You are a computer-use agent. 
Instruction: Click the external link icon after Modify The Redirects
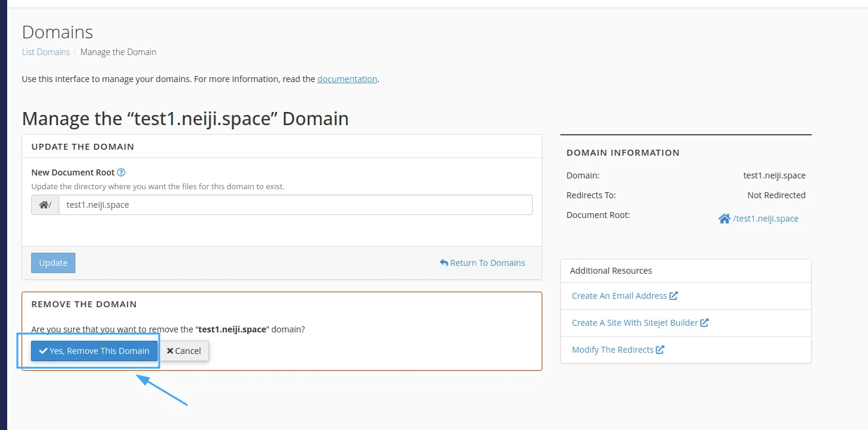pyautogui.click(x=661, y=349)
